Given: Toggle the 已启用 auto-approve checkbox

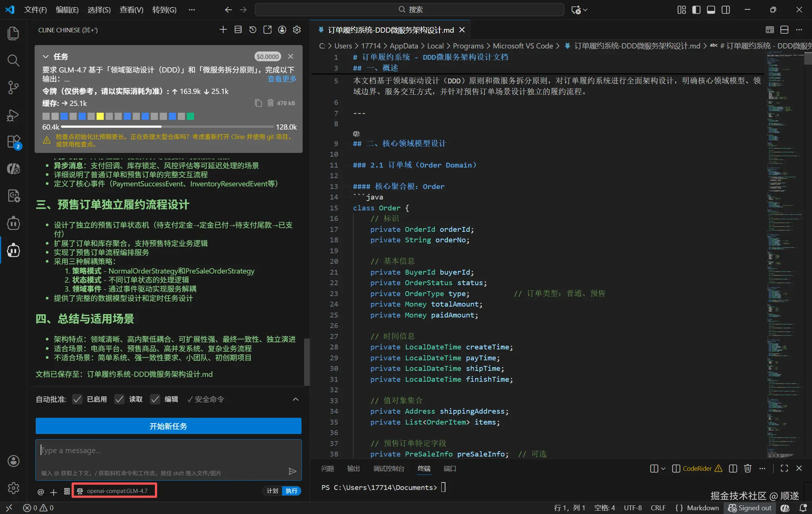Looking at the screenshot, I should (77, 399).
